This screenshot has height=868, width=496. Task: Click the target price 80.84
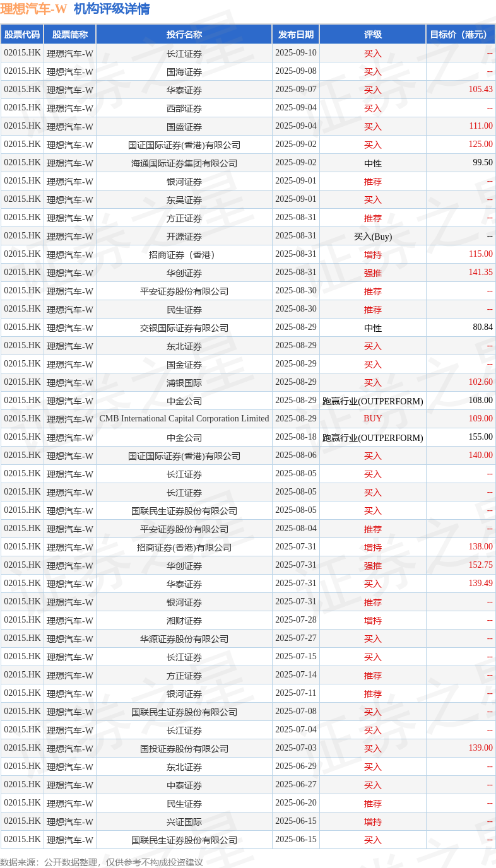pos(483,327)
